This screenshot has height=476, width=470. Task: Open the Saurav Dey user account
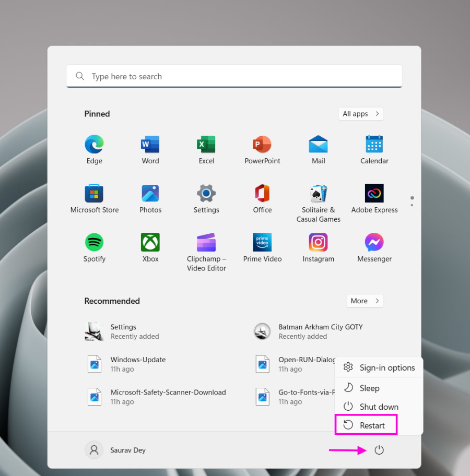(116, 450)
